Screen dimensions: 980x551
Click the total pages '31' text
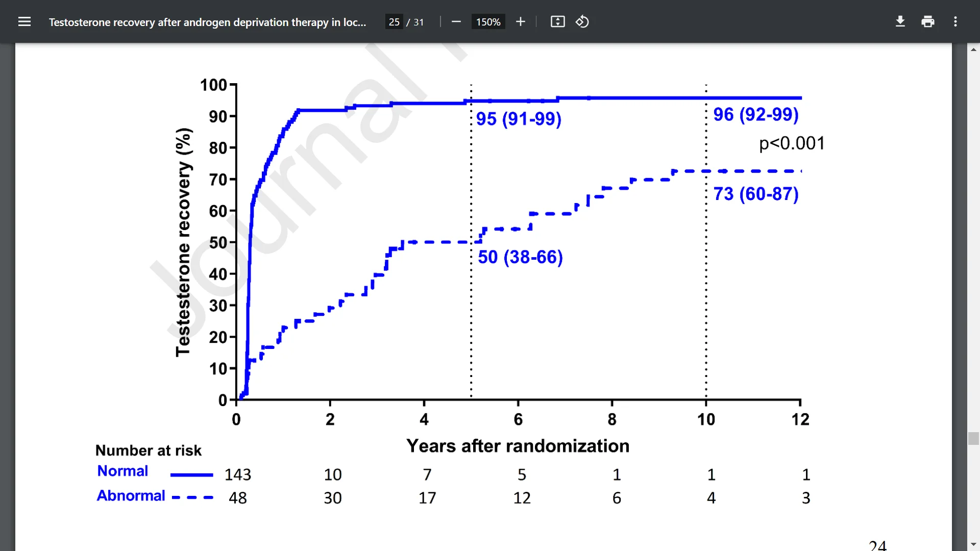[419, 22]
